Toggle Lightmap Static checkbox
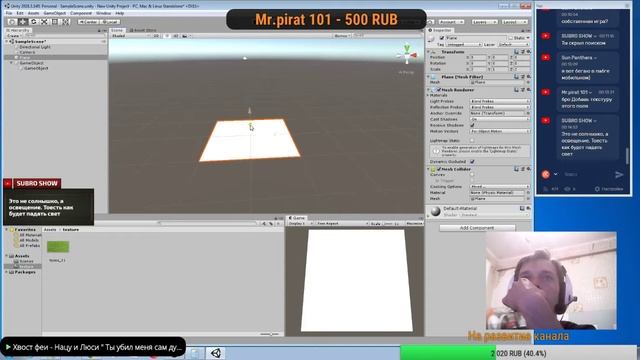 pos(472,140)
